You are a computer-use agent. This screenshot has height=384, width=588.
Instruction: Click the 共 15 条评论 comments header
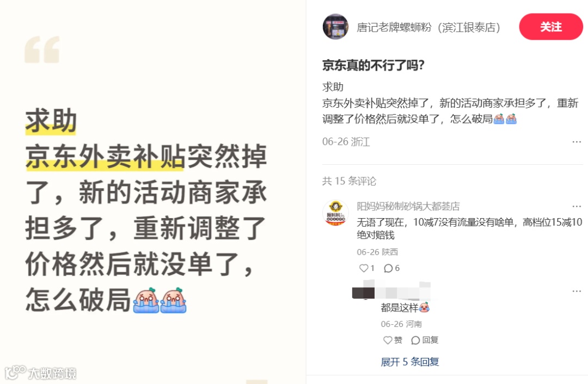pos(349,181)
